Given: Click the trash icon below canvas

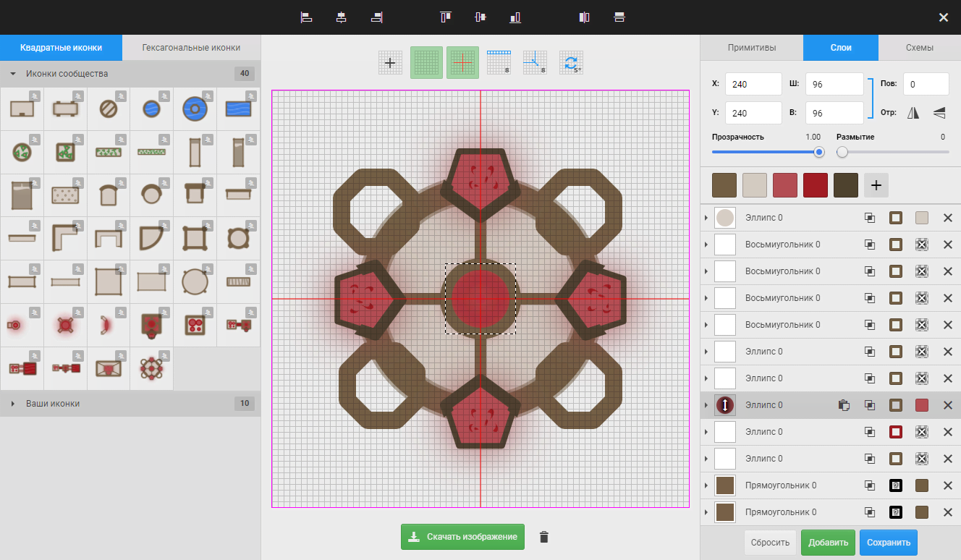Looking at the screenshot, I should tap(544, 537).
